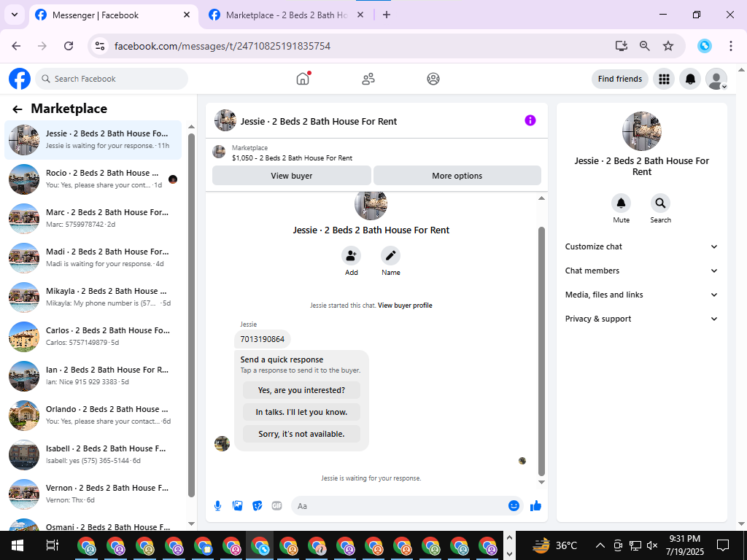Screen dimensions: 747x560
Task: Open Chrome three-dot menu
Action: click(731, 46)
